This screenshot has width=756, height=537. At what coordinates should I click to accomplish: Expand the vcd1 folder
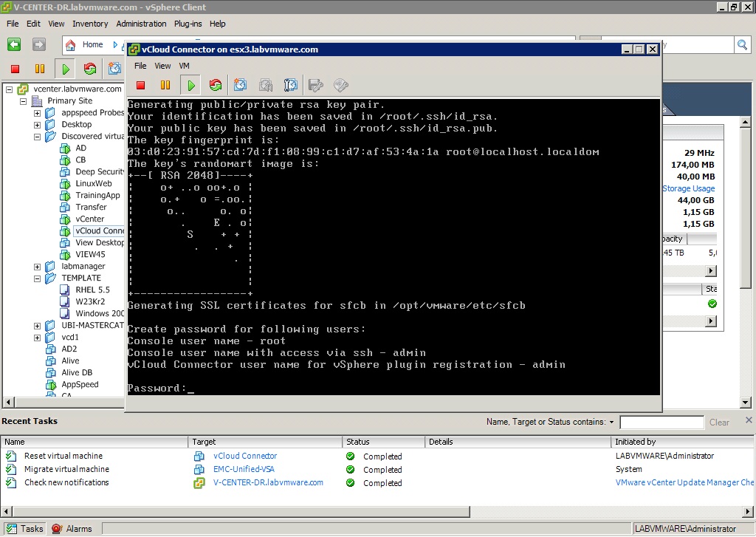37,338
